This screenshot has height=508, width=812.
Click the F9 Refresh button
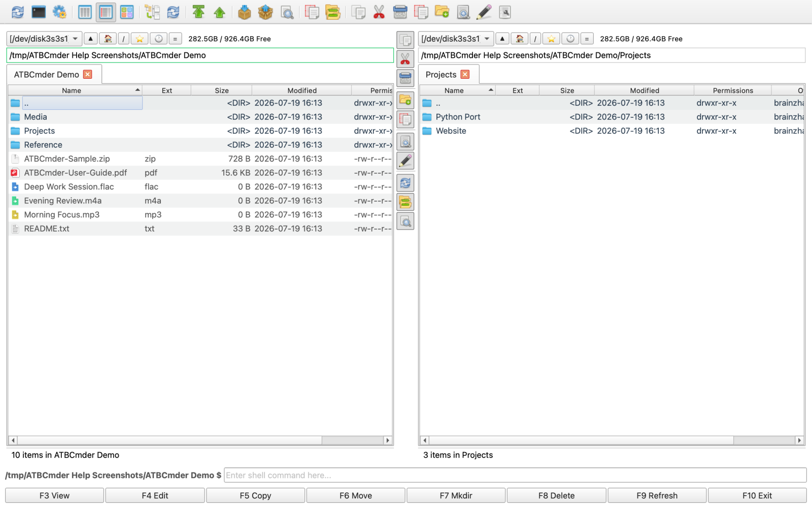click(657, 495)
